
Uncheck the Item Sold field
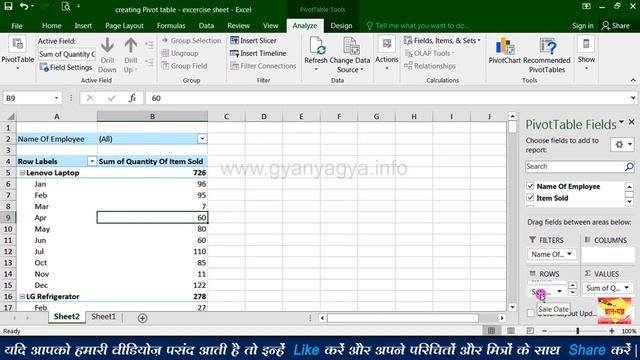coord(530,198)
